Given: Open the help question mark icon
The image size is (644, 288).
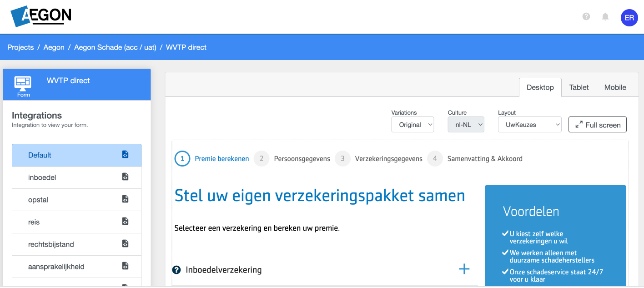Looking at the screenshot, I should [x=586, y=16].
